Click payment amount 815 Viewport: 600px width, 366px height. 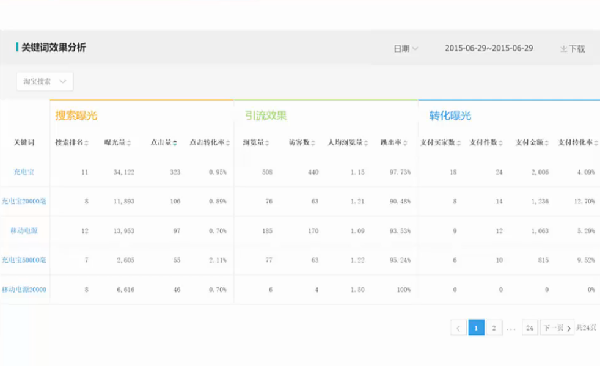[x=543, y=260]
